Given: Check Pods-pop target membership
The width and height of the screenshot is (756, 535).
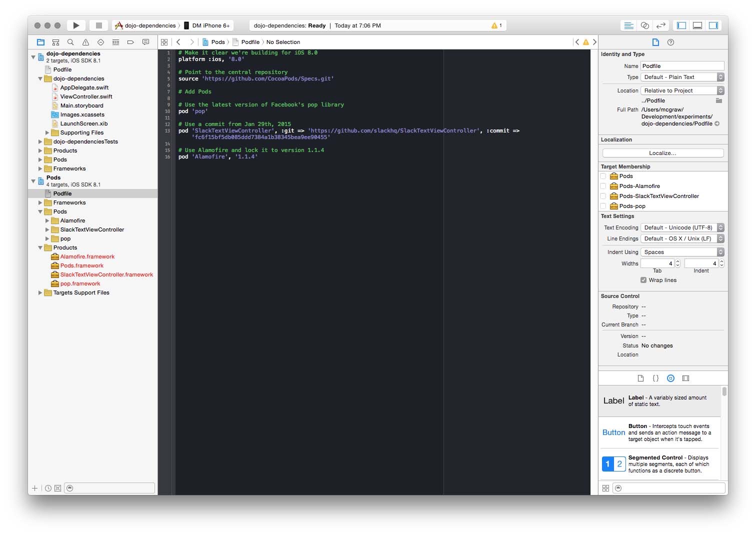Looking at the screenshot, I should [x=603, y=206].
